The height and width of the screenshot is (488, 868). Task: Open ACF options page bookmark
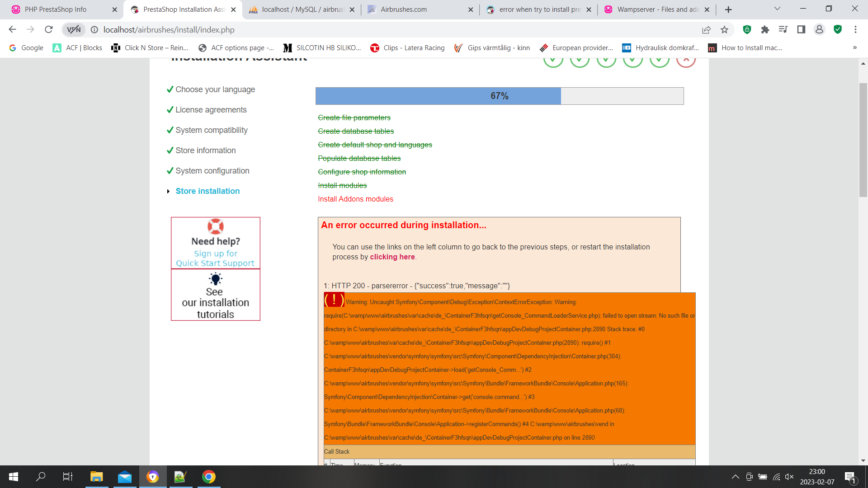tap(236, 48)
